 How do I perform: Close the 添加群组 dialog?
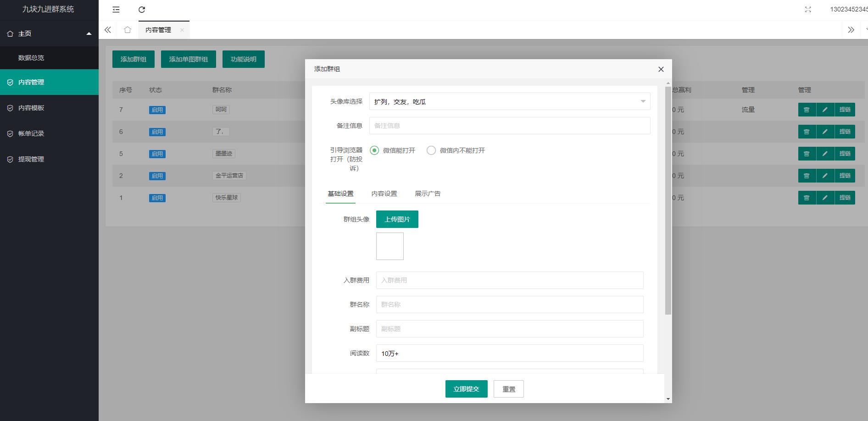[661, 69]
